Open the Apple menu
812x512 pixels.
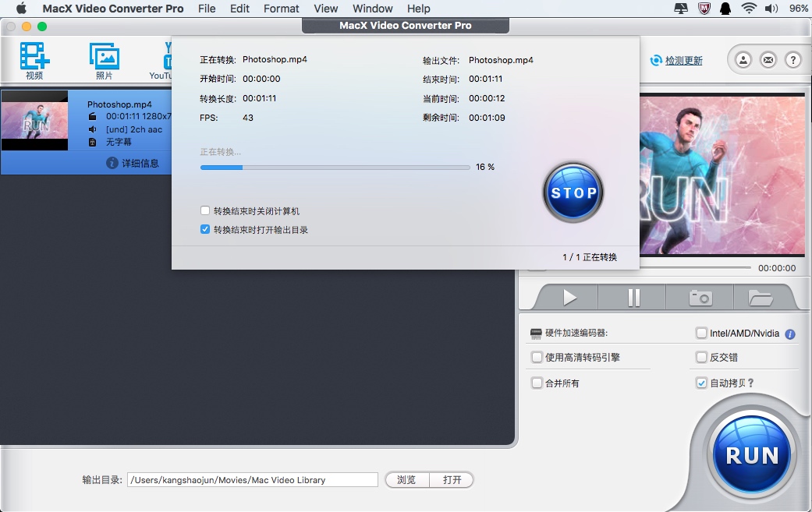[21, 9]
